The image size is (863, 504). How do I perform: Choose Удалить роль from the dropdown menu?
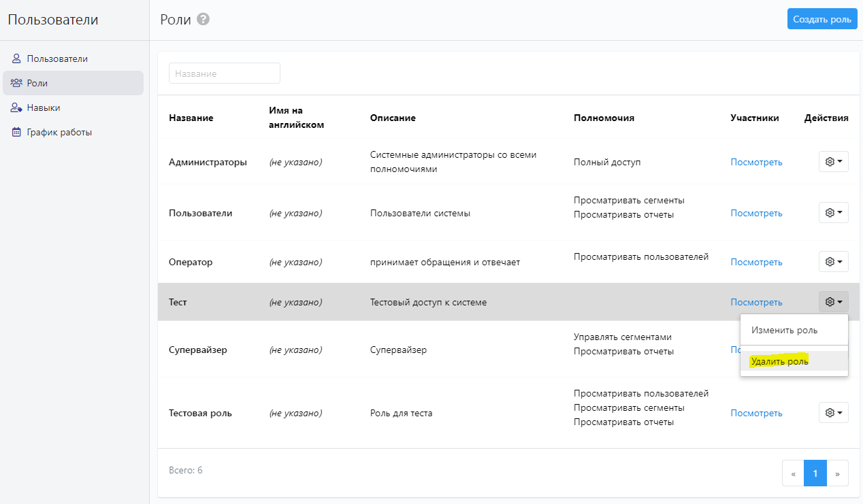[794, 361]
